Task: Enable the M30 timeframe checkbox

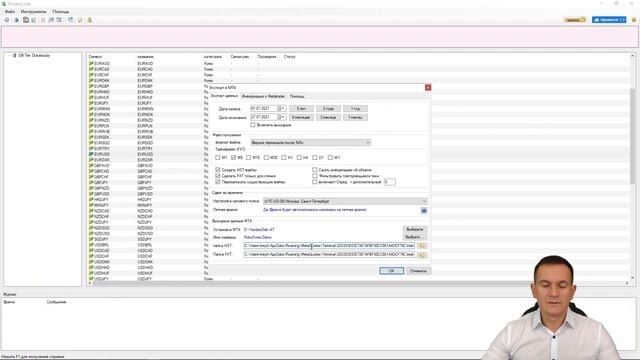Action: point(266,158)
